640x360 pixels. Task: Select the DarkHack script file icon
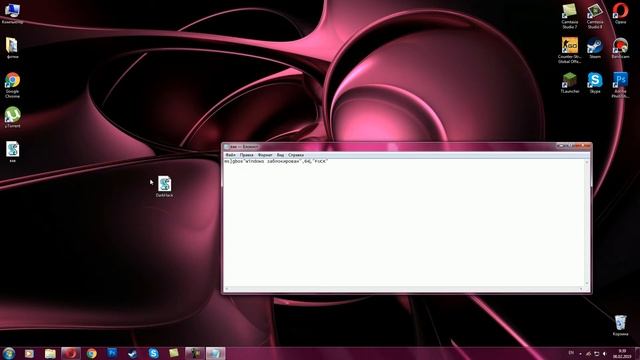click(x=164, y=187)
